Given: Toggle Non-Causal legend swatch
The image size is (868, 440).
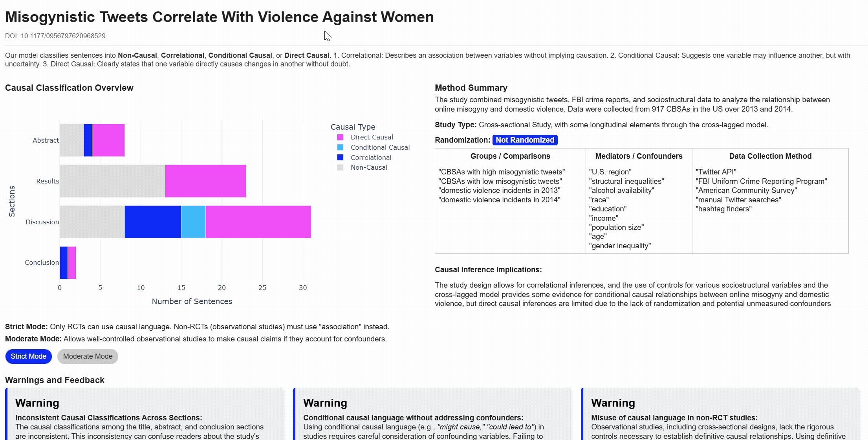Looking at the screenshot, I should [340, 167].
